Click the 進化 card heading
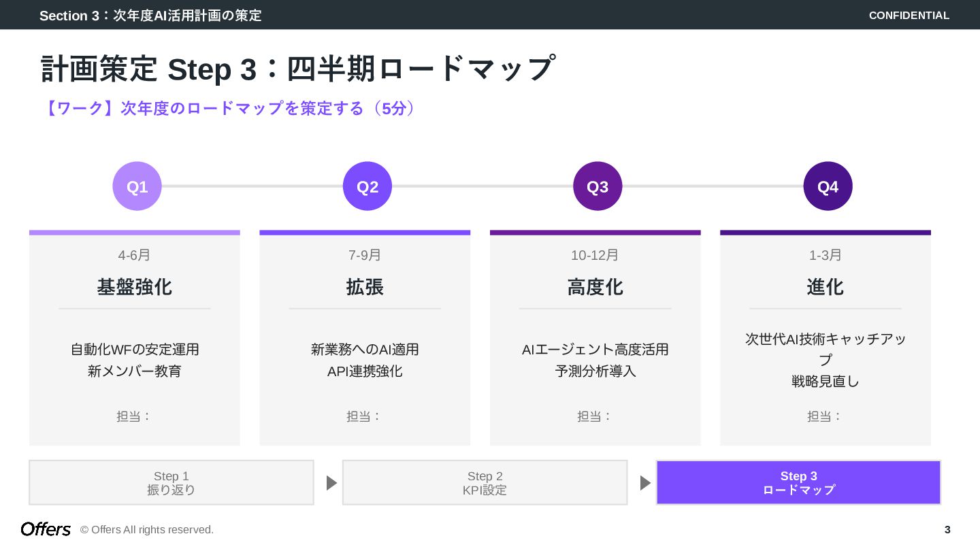 click(825, 287)
